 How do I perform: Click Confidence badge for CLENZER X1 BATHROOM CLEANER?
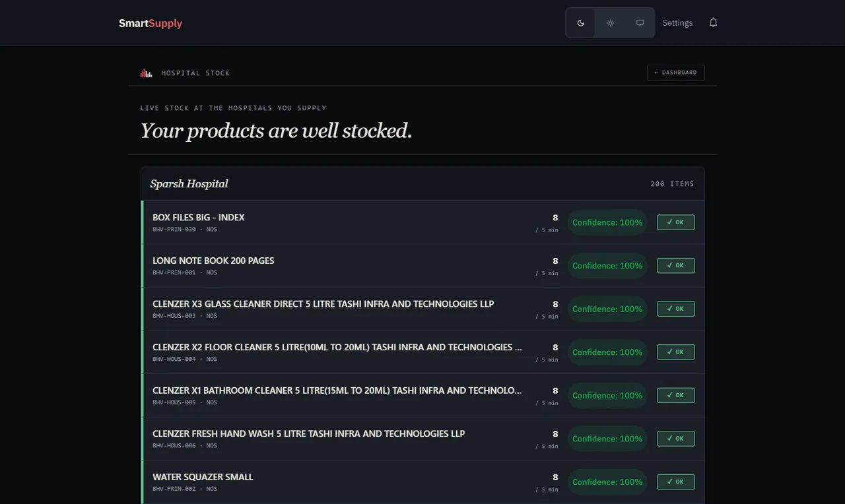(607, 395)
